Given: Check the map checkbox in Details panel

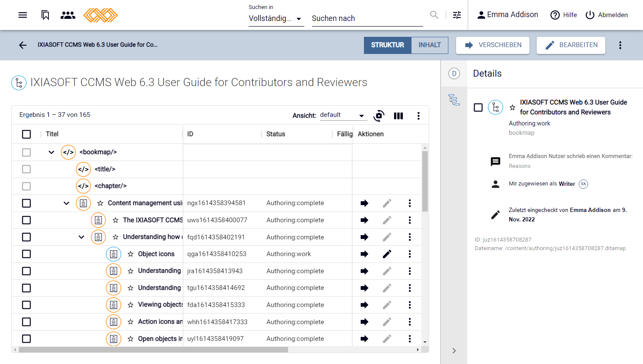Looking at the screenshot, I should click(x=478, y=107).
